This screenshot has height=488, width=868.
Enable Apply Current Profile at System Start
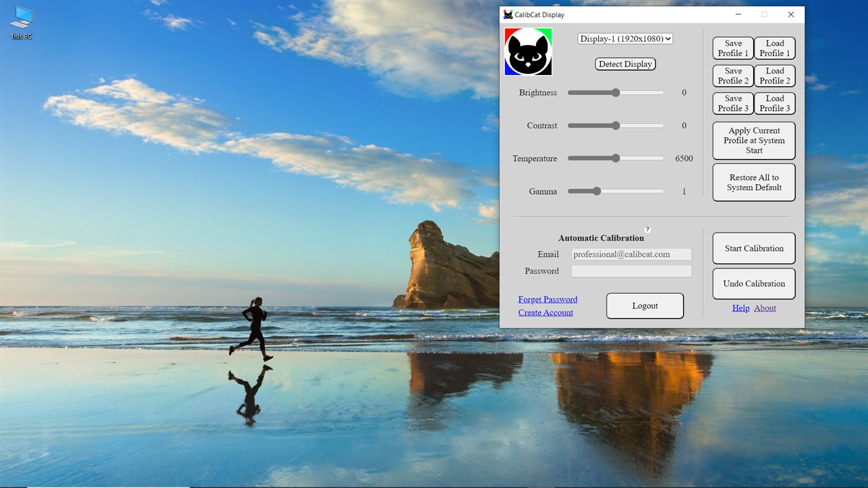point(753,140)
